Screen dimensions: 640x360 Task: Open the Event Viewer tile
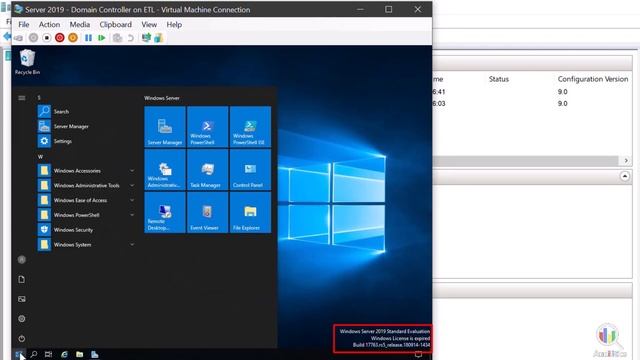point(207,212)
